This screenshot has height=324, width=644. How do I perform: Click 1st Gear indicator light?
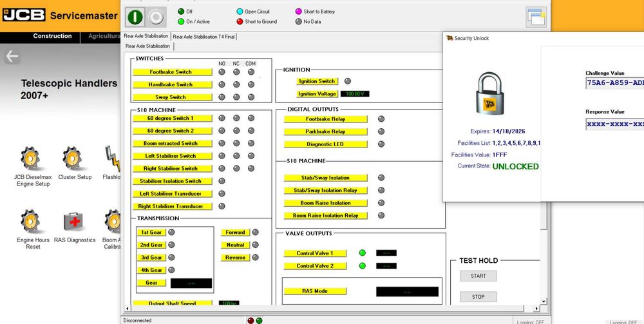(171, 233)
